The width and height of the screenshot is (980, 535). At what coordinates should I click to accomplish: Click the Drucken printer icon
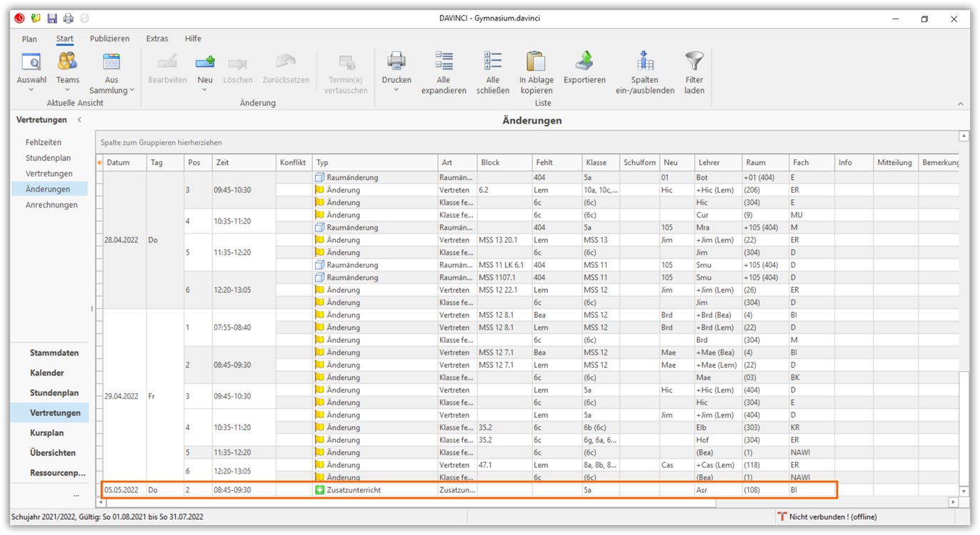point(396,61)
